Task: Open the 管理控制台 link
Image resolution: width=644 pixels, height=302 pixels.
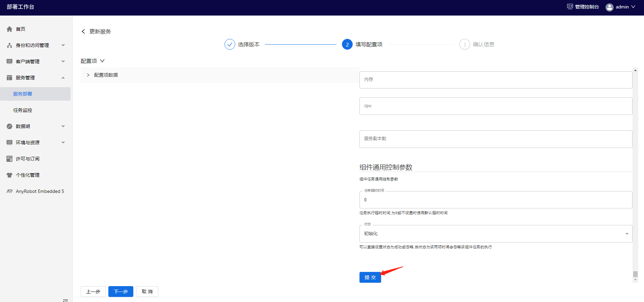Action: pyautogui.click(x=587, y=7)
